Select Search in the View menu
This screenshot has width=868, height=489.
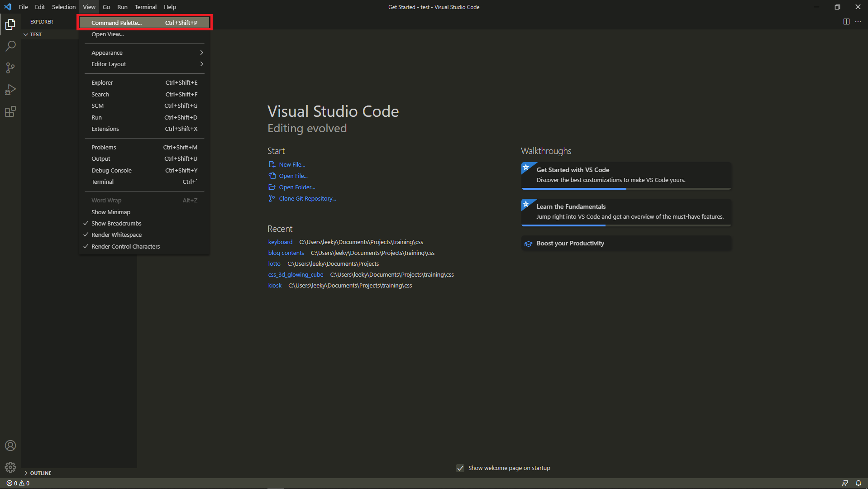click(x=144, y=94)
